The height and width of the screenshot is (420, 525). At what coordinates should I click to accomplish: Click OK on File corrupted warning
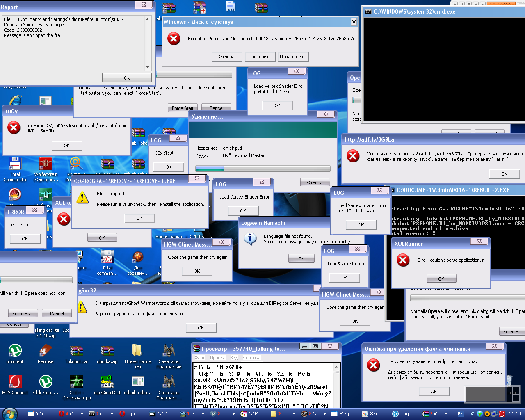tap(139, 218)
